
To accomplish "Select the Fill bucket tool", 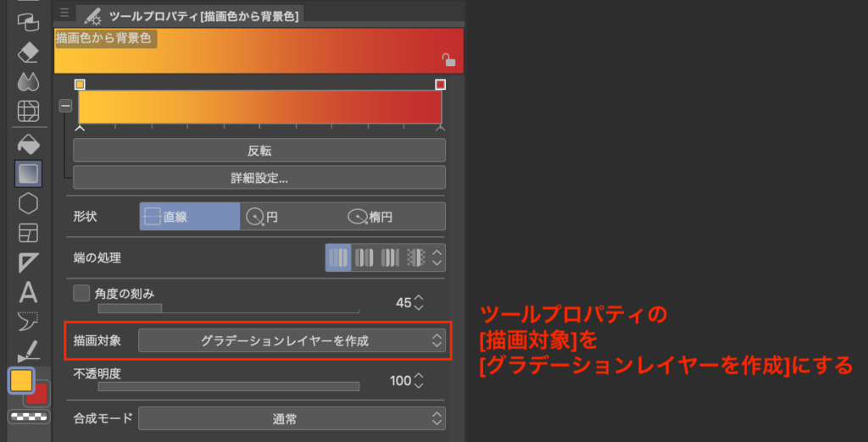I will point(28,145).
